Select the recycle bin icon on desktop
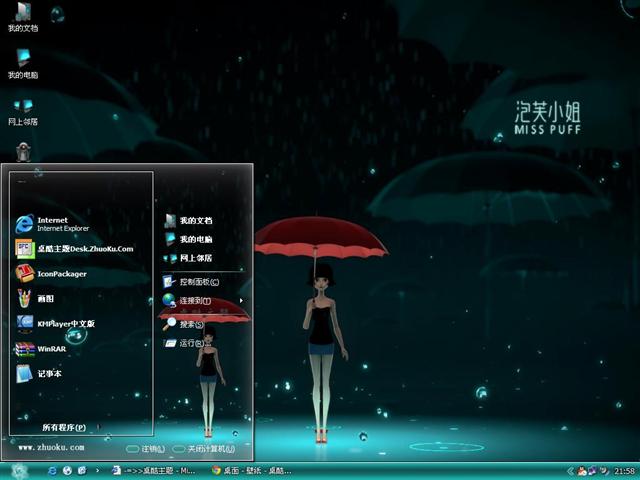Screen dimensions: 640x480 point(23,152)
